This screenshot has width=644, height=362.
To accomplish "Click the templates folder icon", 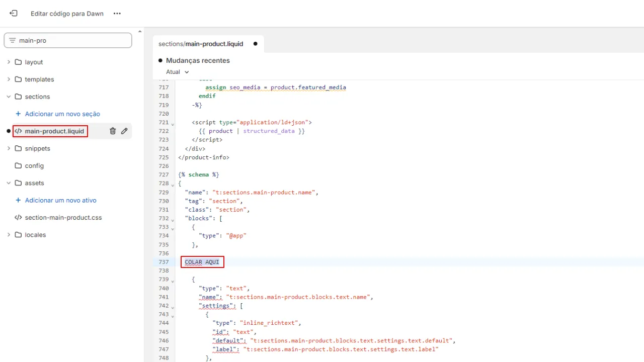I will (19, 79).
